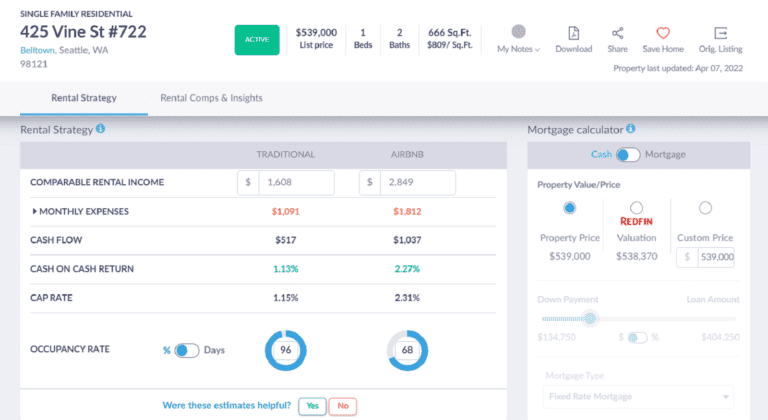Image resolution: width=768 pixels, height=420 pixels.
Task: Click the Down Payment slider handle
Action: pyautogui.click(x=590, y=318)
